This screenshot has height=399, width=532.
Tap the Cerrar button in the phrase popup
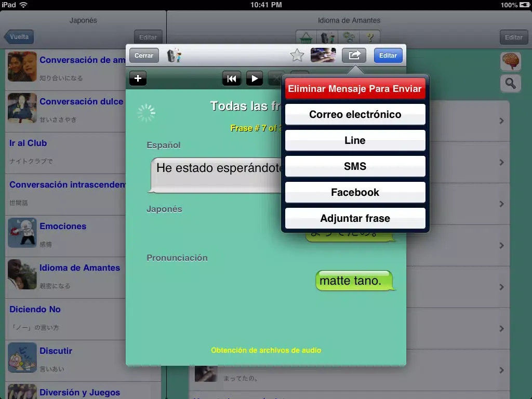(x=144, y=55)
